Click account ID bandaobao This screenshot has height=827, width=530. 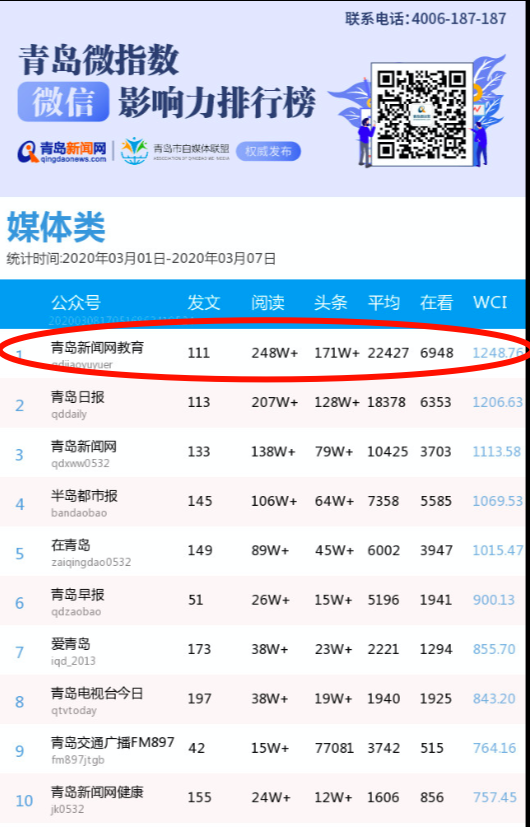[79, 513]
